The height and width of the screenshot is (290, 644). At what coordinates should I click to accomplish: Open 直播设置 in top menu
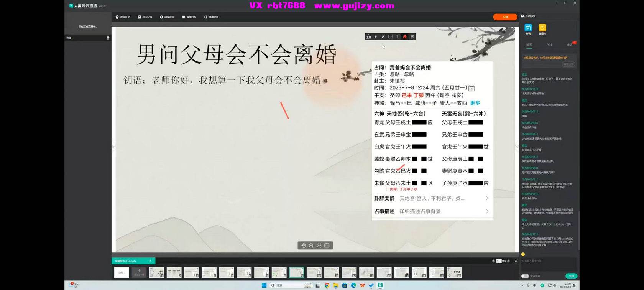pyautogui.click(x=211, y=17)
